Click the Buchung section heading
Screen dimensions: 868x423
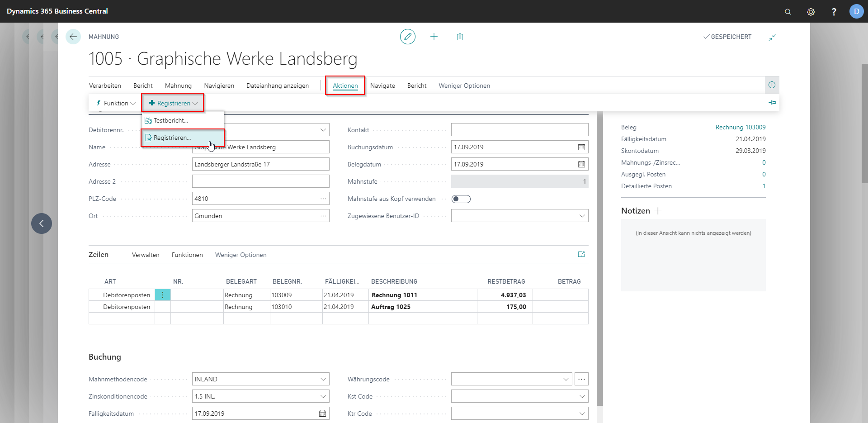[x=105, y=357]
